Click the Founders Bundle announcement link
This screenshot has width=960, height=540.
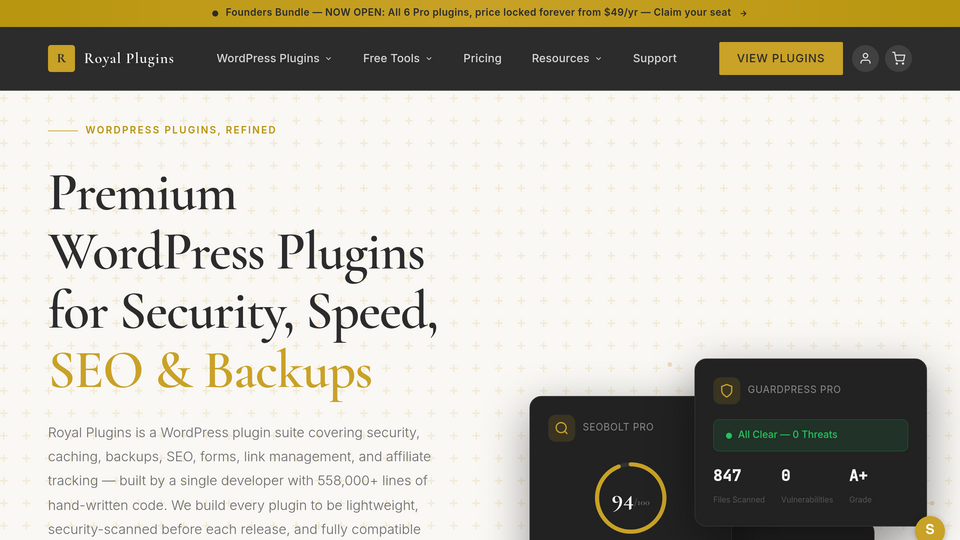pyautogui.click(x=480, y=13)
